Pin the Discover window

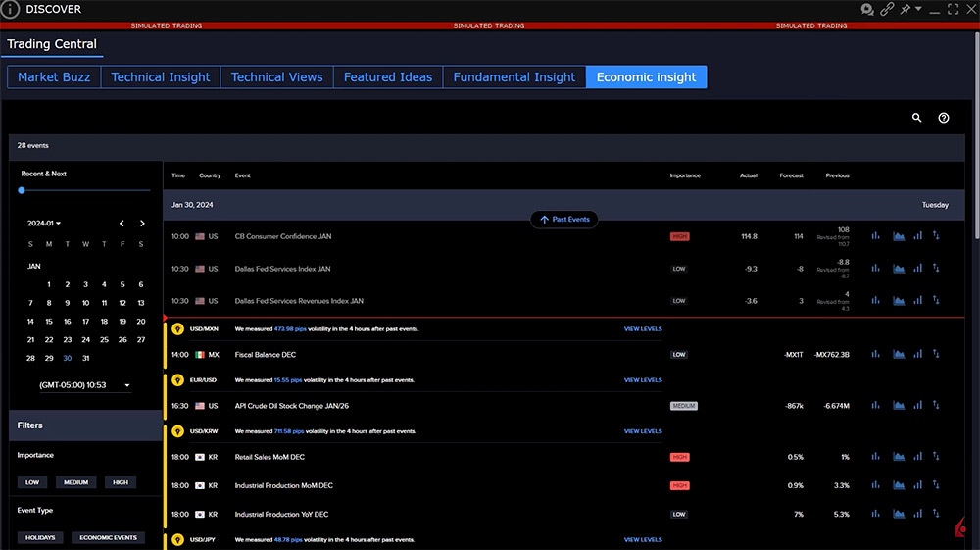pyautogui.click(x=905, y=10)
